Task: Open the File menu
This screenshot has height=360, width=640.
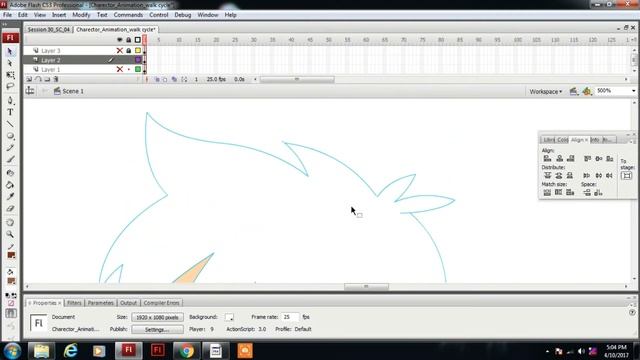Action: tap(7, 15)
